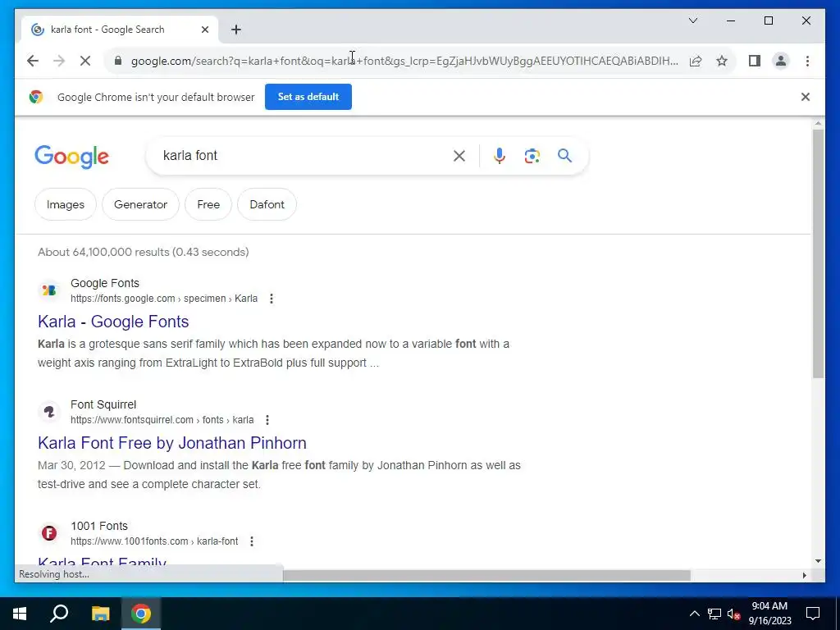Image resolution: width=840 pixels, height=630 pixels.
Task: Click the muted volume tray icon
Action: (x=734, y=614)
